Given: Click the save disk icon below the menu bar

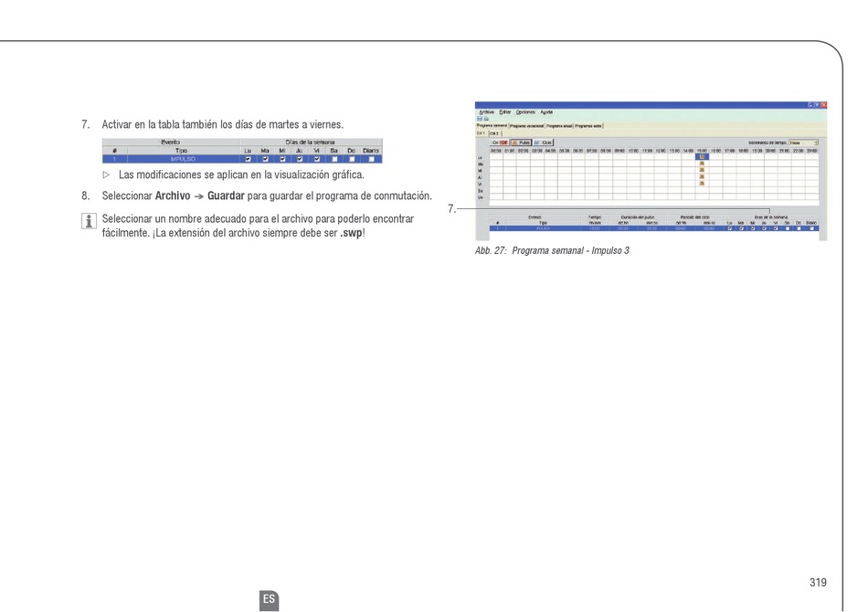Looking at the screenshot, I should pos(480,119).
